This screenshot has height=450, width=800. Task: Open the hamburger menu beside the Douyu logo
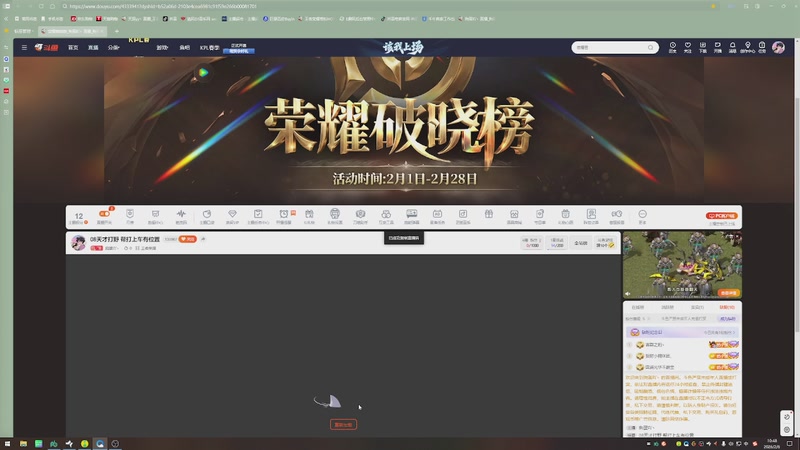pyautogui.click(x=24, y=47)
